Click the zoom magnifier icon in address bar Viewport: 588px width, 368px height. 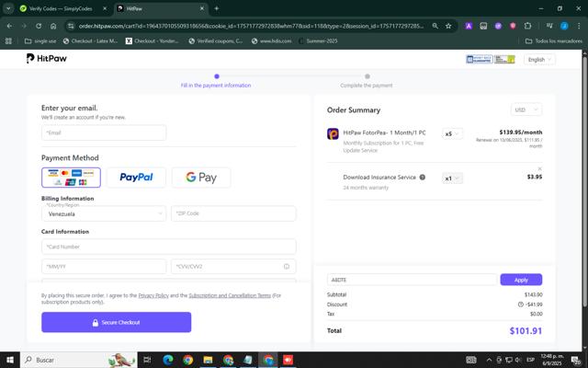pyautogui.click(x=435, y=26)
